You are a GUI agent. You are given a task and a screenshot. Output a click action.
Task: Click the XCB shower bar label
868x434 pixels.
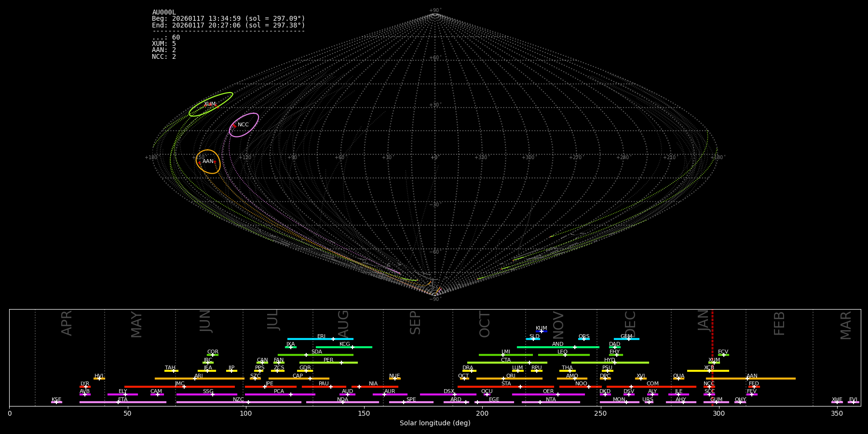pos(709,368)
